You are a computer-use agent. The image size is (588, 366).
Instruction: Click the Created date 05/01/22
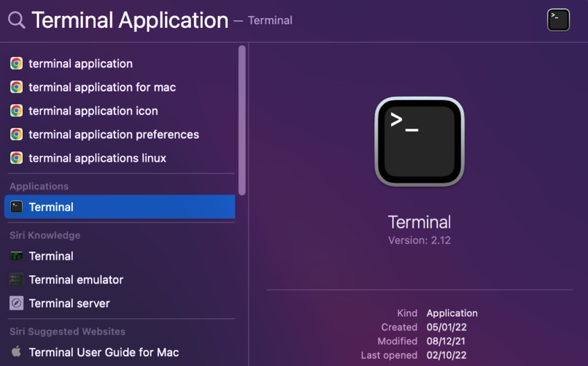click(x=446, y=327)
